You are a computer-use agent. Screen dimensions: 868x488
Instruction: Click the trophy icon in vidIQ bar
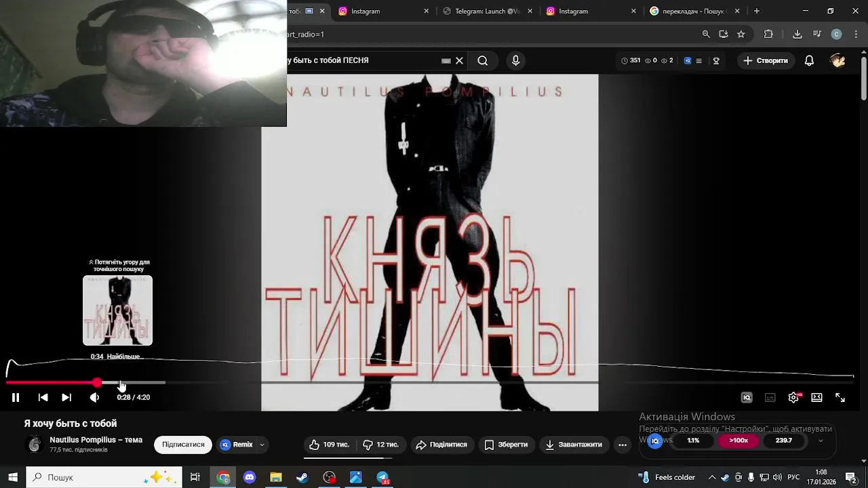[716, 60]
